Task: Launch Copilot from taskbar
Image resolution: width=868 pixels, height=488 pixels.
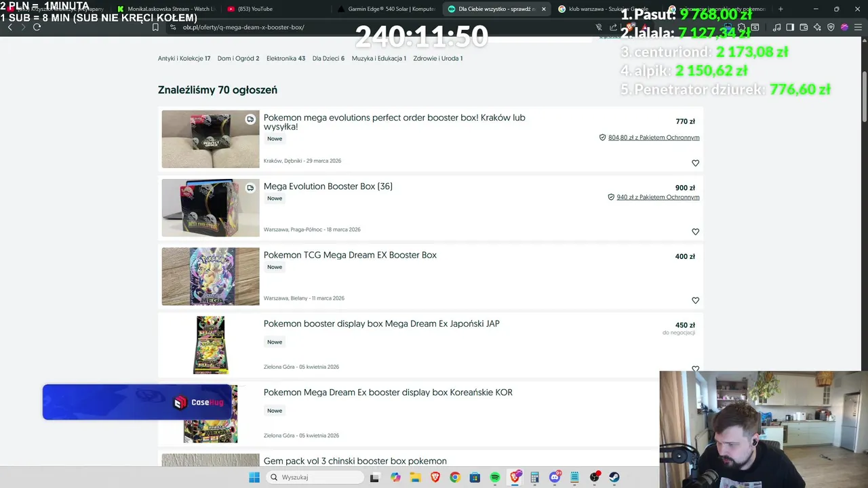Action: pyautogui.click(x=395, y=477)
